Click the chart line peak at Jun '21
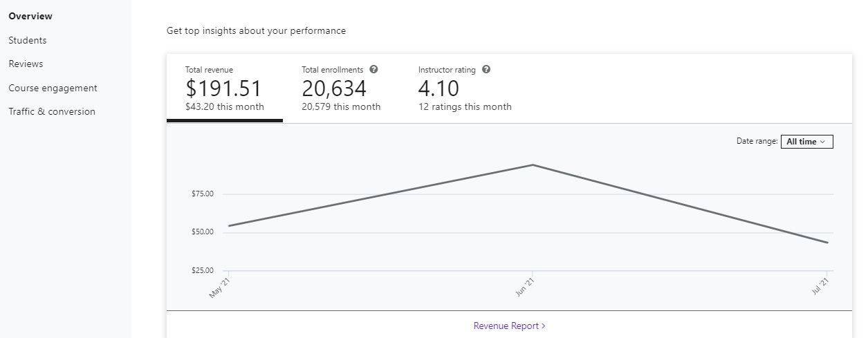The height and width of the screenshot is (338, 868). pyautogui.click(x=532, y=165)
